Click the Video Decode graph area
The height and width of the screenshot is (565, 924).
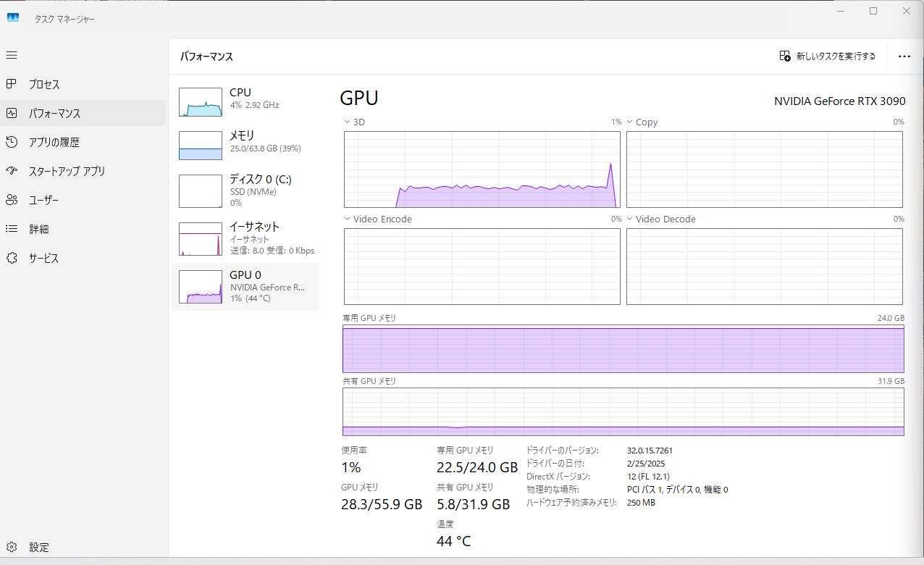[765, 267]
